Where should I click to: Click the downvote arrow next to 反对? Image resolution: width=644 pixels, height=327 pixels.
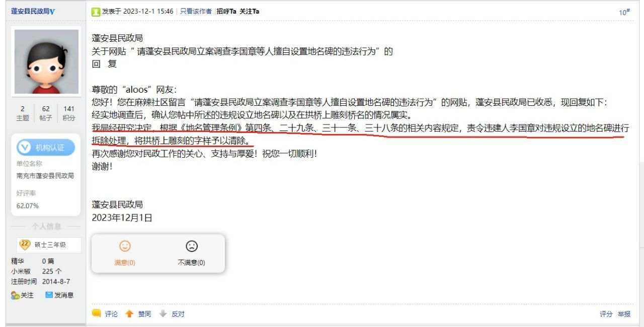tap(163, 314)
